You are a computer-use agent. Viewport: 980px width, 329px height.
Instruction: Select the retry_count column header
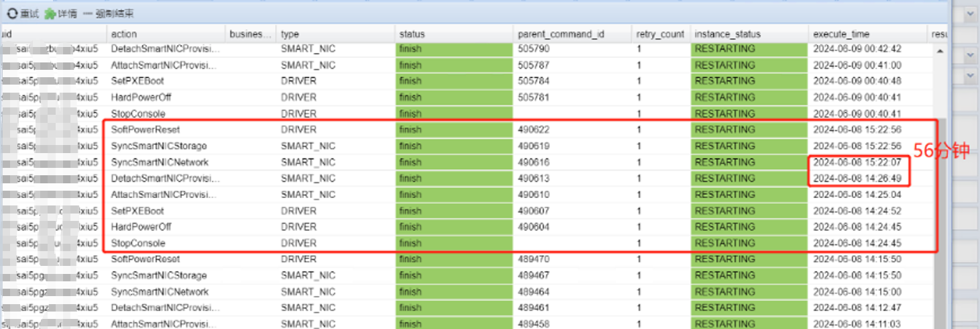click(660, 34)
